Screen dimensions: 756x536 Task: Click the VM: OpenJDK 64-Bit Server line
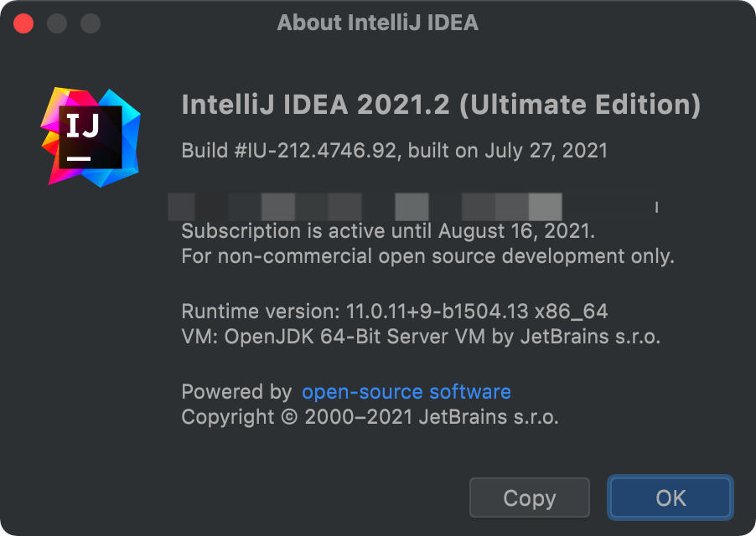click(421, 337)
